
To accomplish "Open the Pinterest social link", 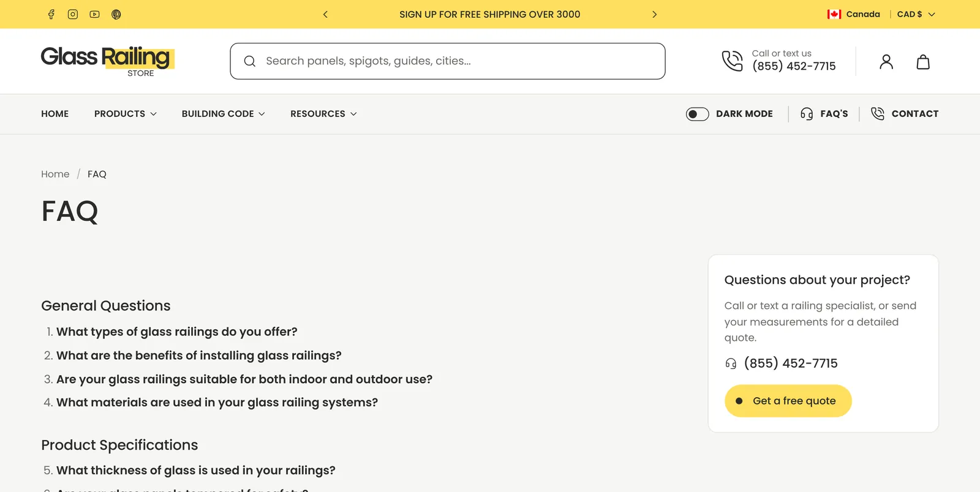I will (116, 14).
